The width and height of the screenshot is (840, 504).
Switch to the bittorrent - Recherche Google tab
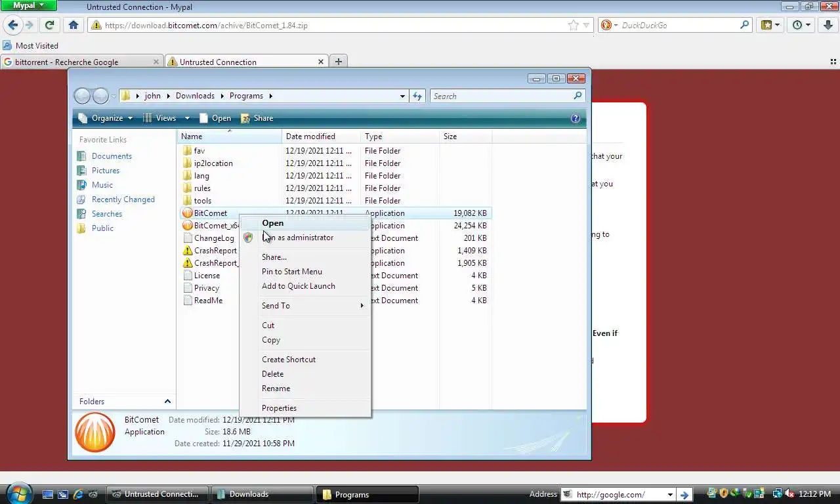point(81,62)
